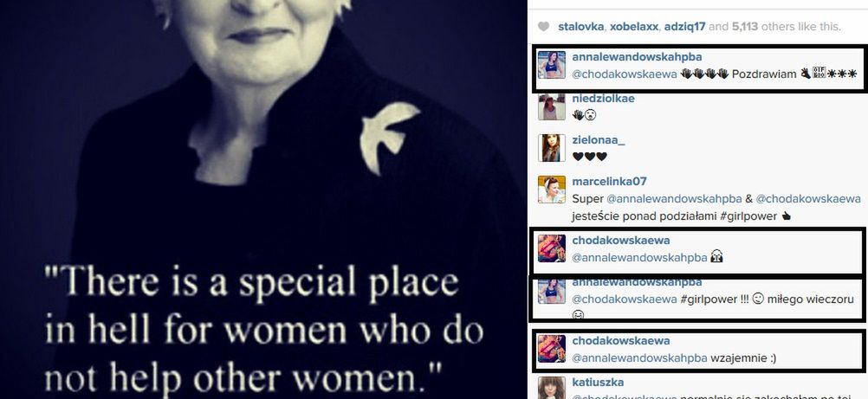The image size is (868, 399).
Task: Open stalovka's profile from likes list
Action: [x=580, y=27]
